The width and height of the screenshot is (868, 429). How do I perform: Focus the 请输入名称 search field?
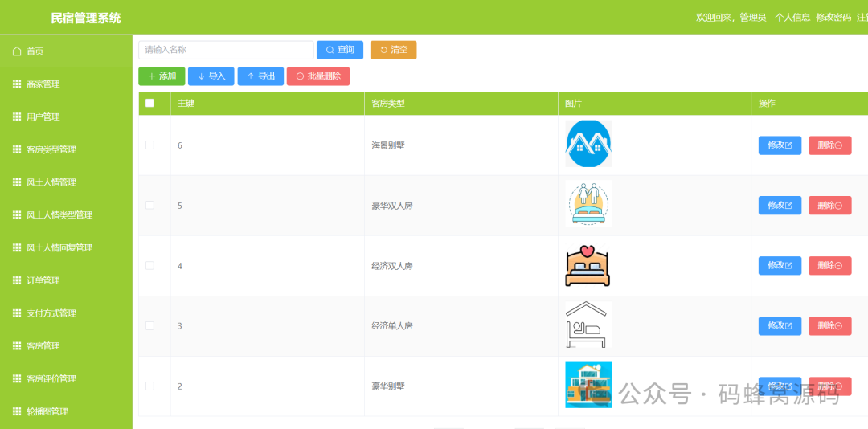click(226, 50)
